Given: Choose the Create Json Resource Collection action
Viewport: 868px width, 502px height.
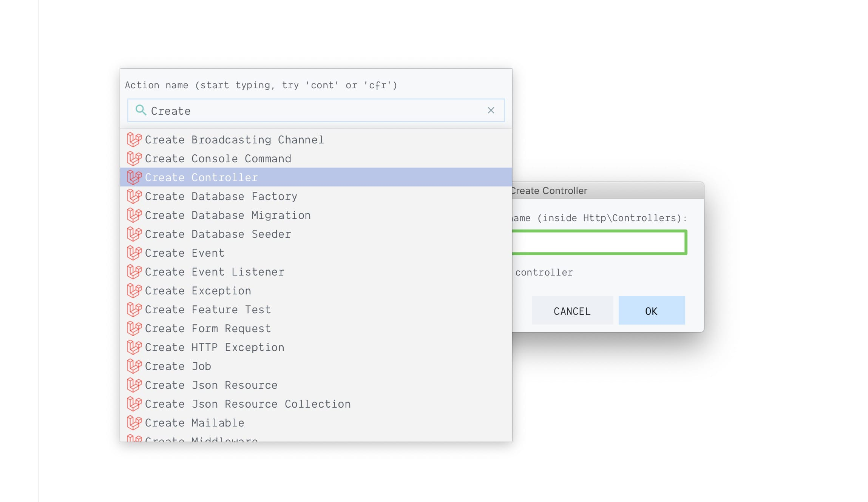Looking at the screenshot, I should [x=248, y=403].
